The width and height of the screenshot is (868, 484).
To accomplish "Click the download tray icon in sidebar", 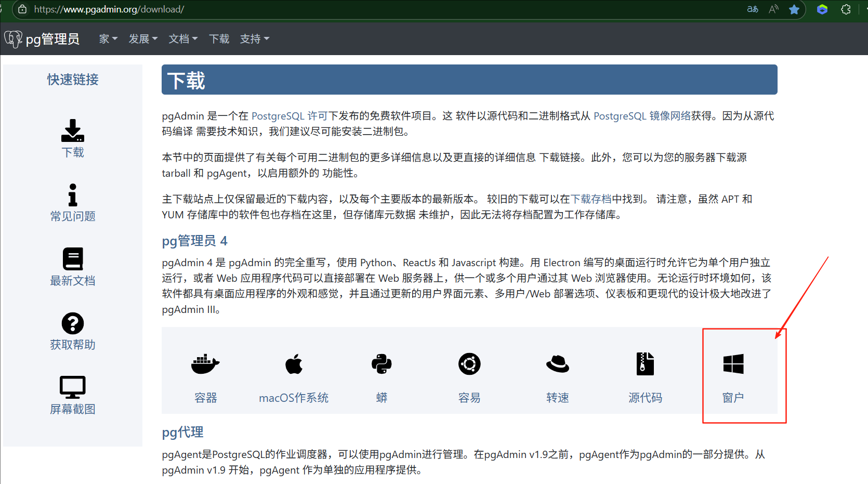I will coord(73,130).
